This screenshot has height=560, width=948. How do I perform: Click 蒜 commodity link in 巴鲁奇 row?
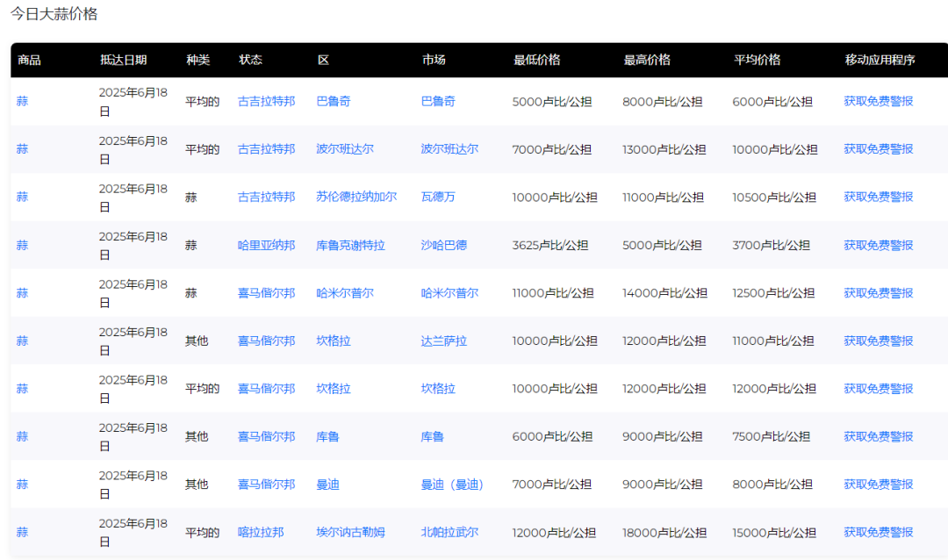click(x=22, y=102)
